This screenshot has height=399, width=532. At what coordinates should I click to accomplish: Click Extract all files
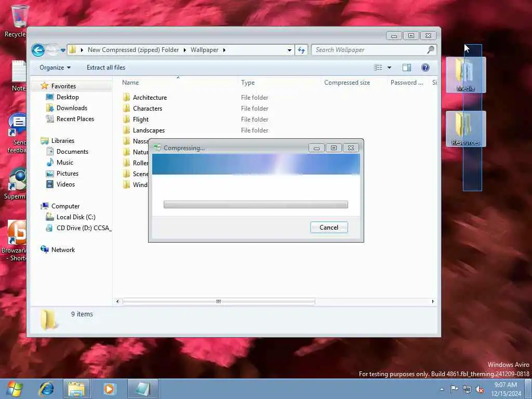pyautogui.click(x=106, y=68)
